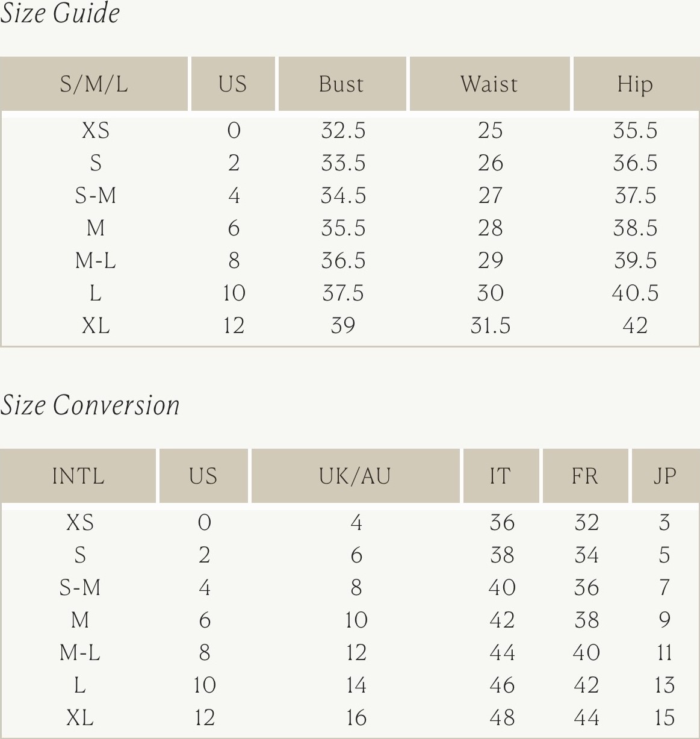Screen dimensions: 700x739
Task: Click waist value 31.5
Action: [491, 326]
